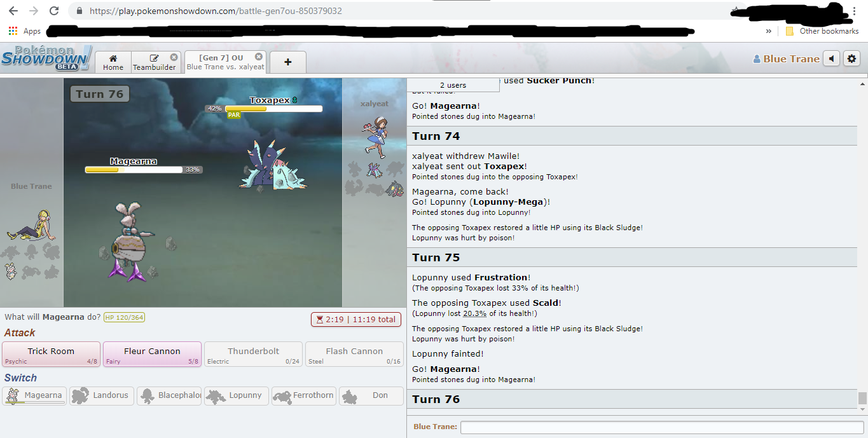
Task: Close the Teambuilder tab
Action: 174,57
